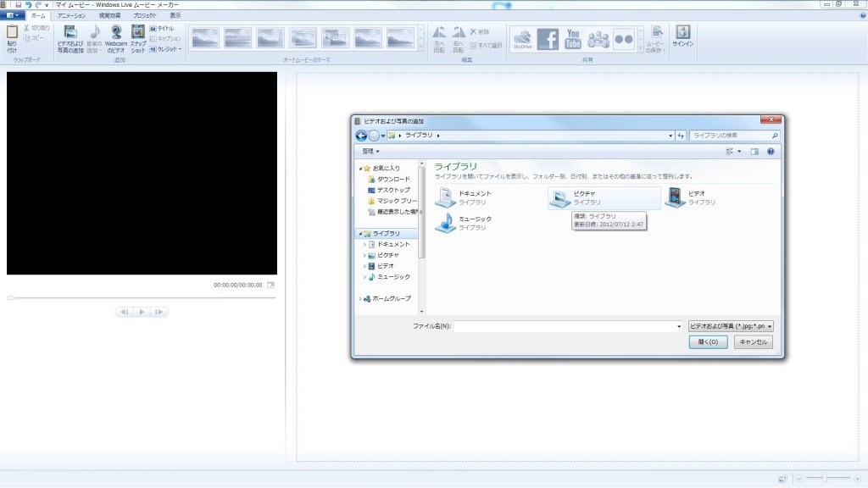Expand ピクチャ node arrow in navigation tree
Image resolution: width=868 pixels, height=488 pixels.
(364, 255)
